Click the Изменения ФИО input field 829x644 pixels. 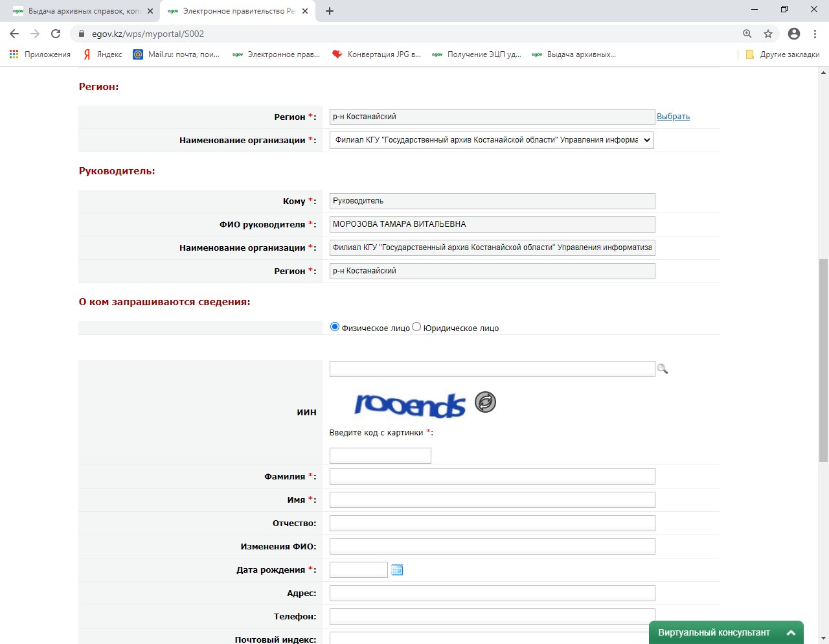click(x=492, y=547)
